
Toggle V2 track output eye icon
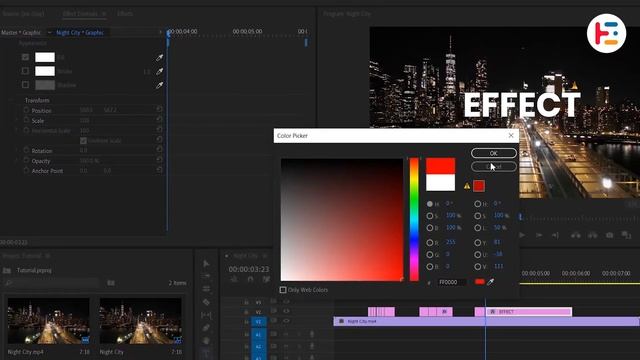pos(286,311)
